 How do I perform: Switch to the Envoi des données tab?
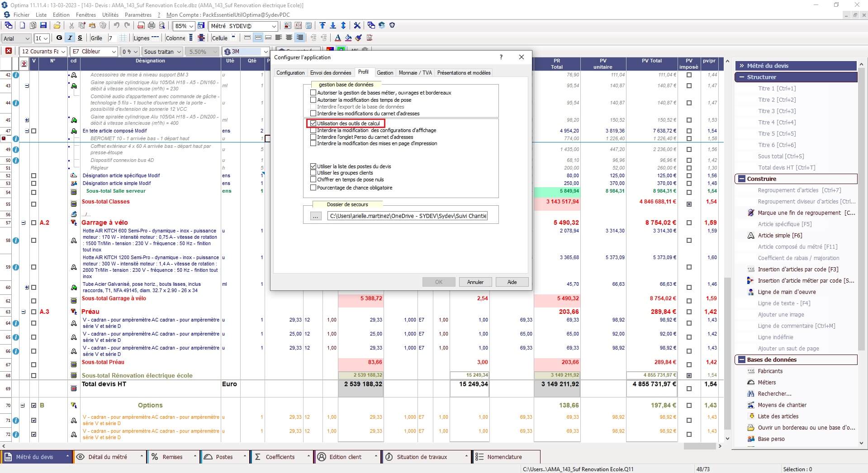[331, 72]
